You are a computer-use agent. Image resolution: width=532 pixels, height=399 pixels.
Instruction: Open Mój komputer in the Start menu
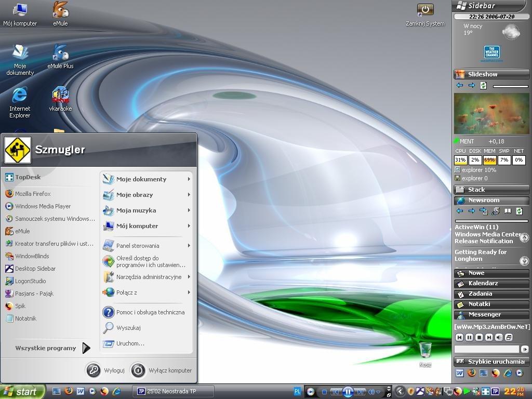(x=147, y=226)
